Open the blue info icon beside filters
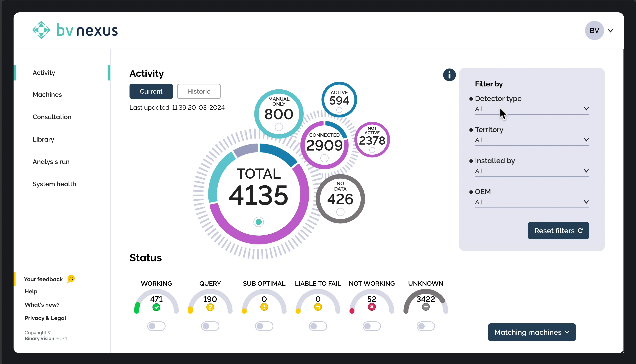The height and width of the screenshot is (364, 636). (449, 75)
